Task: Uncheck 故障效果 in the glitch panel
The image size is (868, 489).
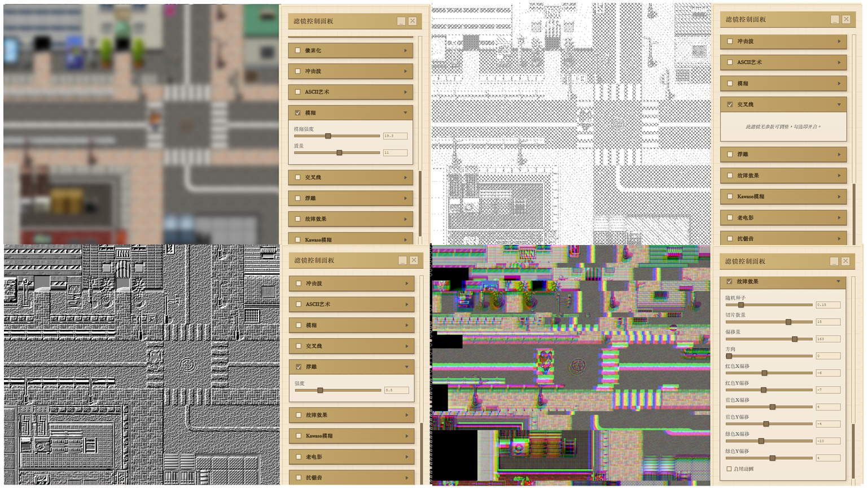Action: point(730,281)
